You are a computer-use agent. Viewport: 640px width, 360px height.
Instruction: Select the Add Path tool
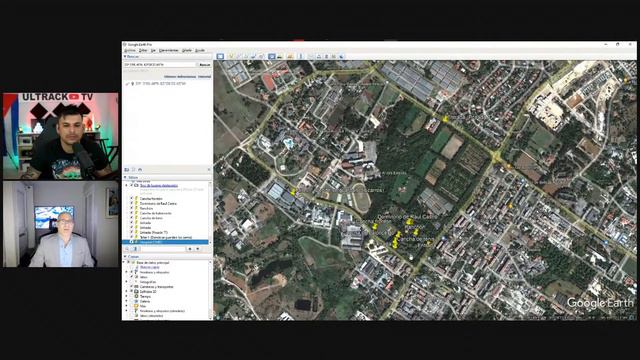coord(246,56)
